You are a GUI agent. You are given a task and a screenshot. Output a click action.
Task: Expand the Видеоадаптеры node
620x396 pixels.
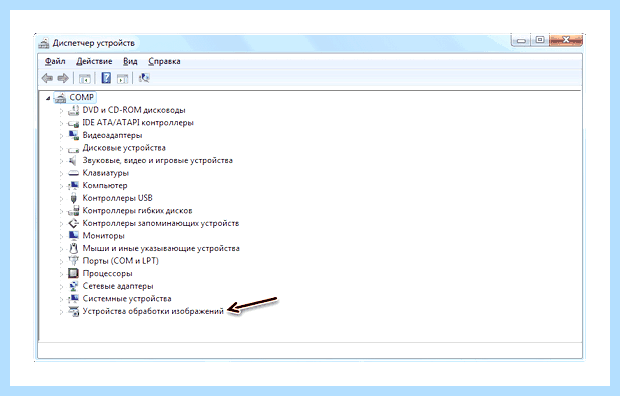[61, 136]
